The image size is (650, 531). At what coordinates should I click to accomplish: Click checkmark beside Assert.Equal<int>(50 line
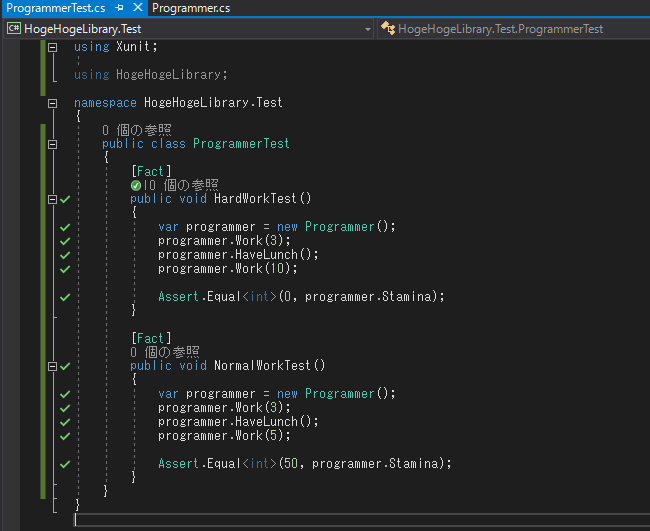pyautogui.click(x=65, y=464)
